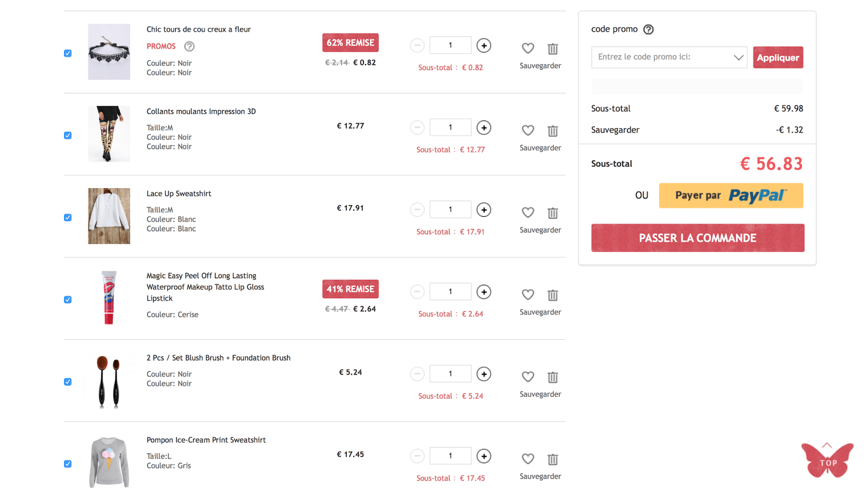Click the PROMOS question mark icon
Screen dimensions: 868x494
(189, 47)
